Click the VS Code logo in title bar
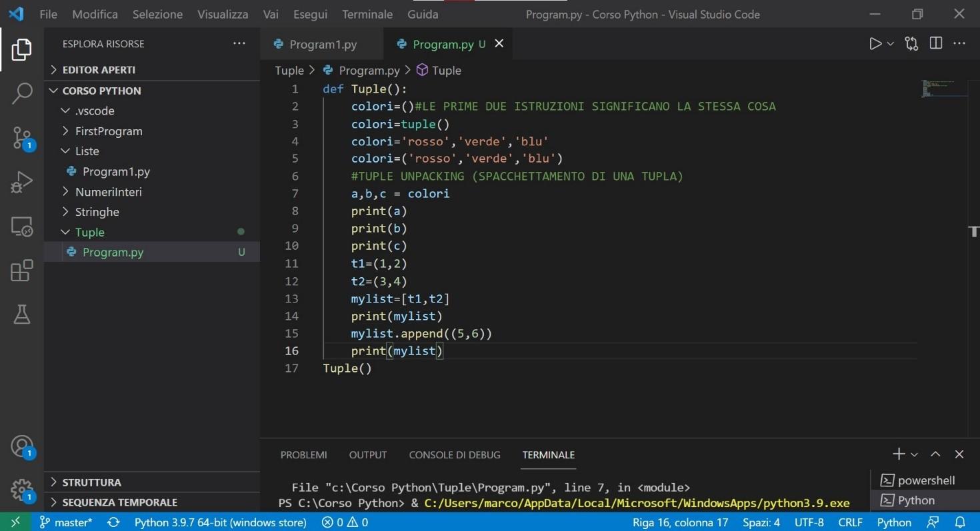980x531 pixels. [x=16, y=14]
